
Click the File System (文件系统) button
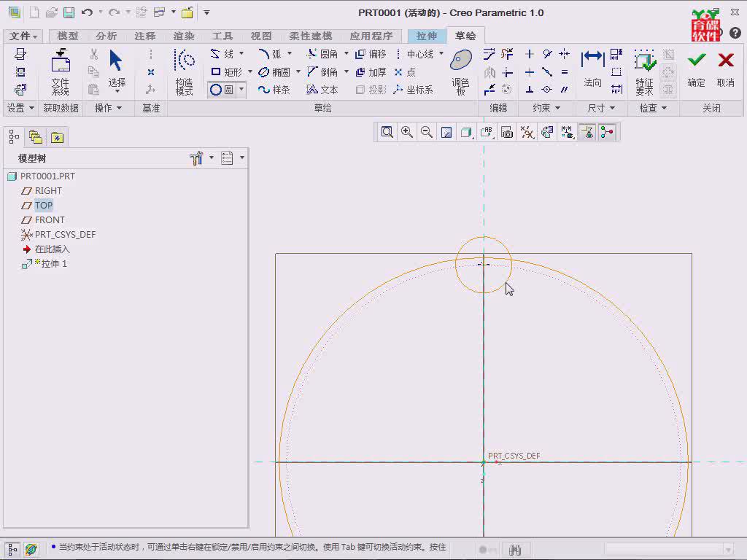coord(61,72)
